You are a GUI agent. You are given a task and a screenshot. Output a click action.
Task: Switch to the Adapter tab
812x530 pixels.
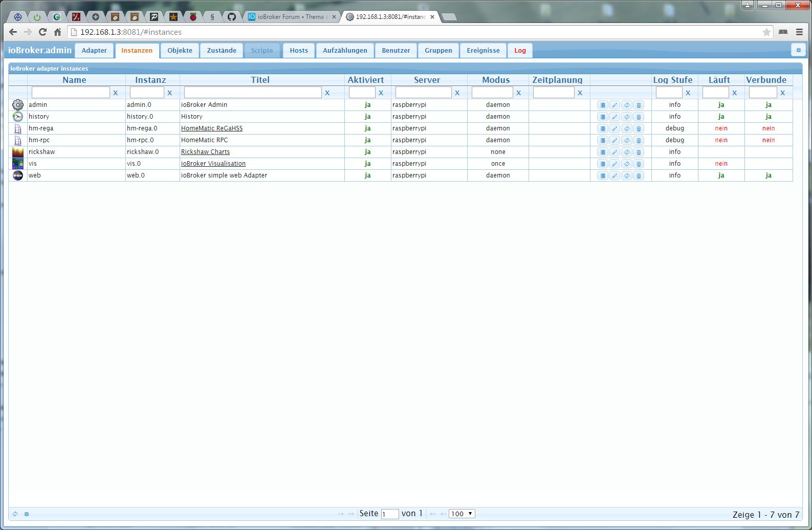point(94,50)
